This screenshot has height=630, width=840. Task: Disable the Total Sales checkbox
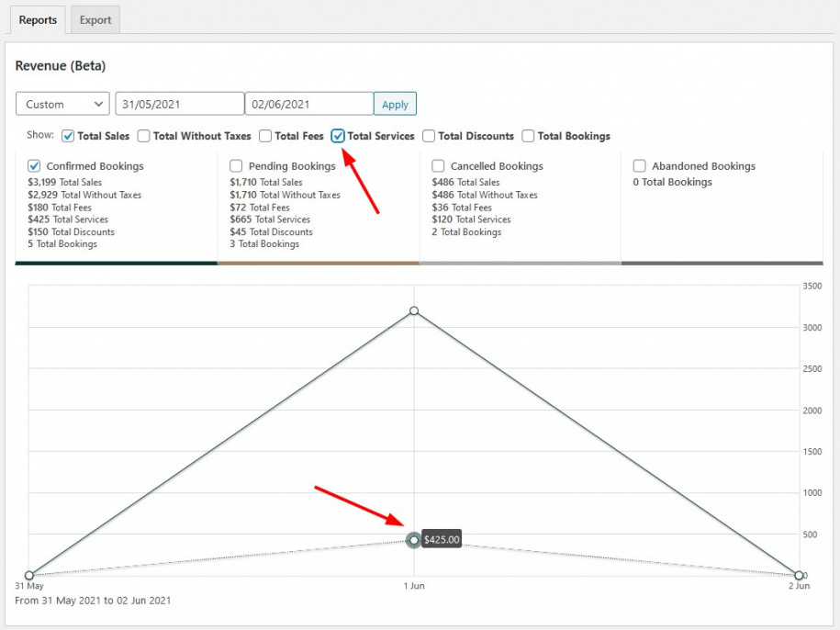[68, 136]
